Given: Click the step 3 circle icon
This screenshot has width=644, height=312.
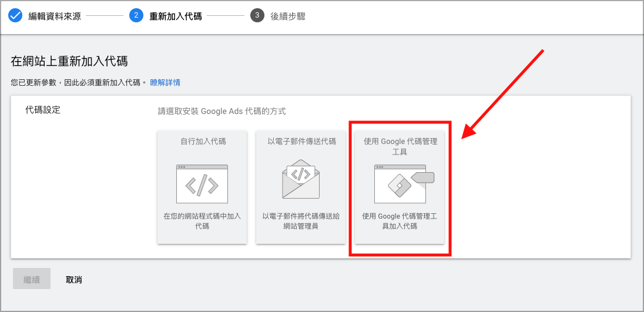Looking at the screenshot, I should tap(257, 16).
